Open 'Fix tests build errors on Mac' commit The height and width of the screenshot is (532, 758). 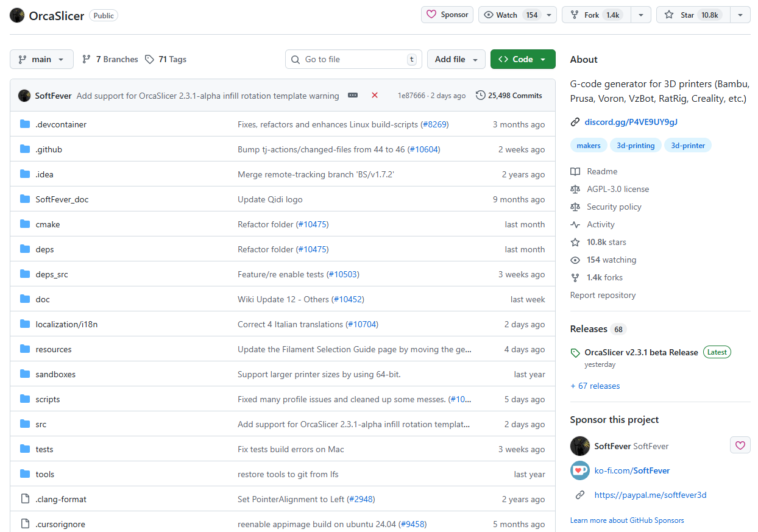[291, 449]
